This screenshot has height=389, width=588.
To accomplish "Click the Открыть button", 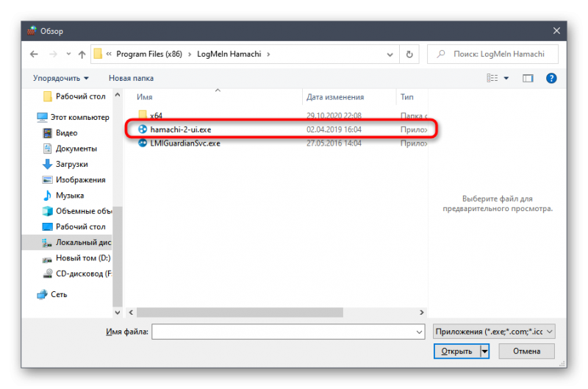I will (456, 351).
